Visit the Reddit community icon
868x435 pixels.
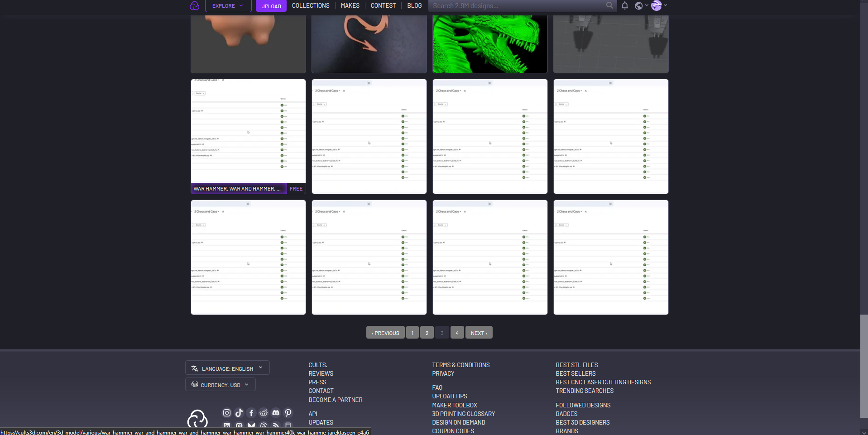click(264, 413)
